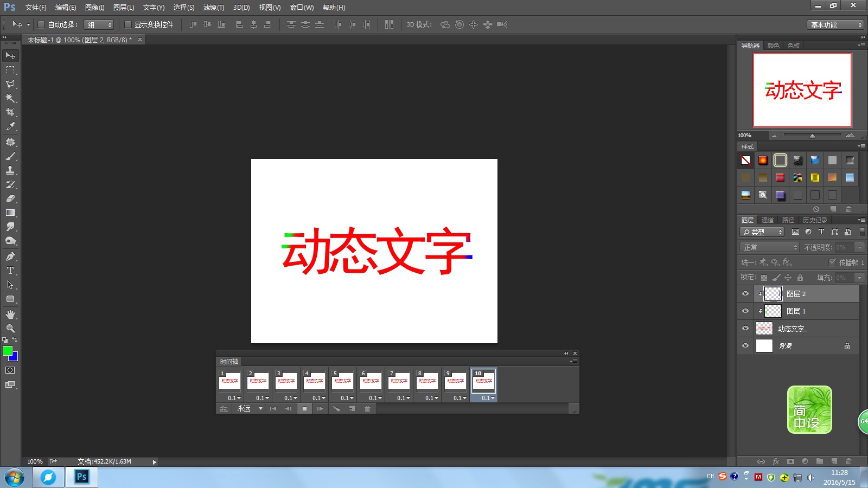Select the Eyedropper tool

(x=10, y=126)
